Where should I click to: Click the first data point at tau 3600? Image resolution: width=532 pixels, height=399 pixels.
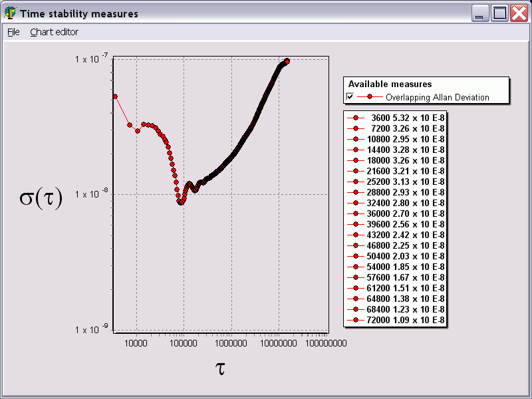115,96
